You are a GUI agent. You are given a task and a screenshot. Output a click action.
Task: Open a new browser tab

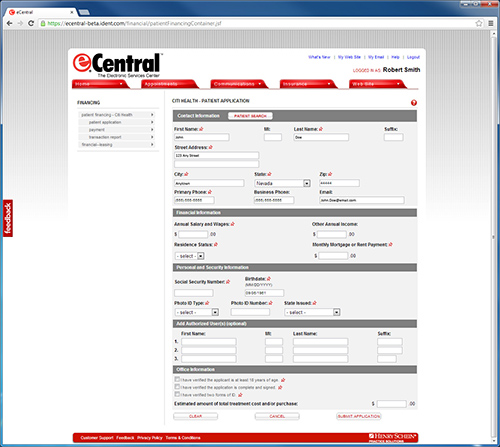coord(84,12)
